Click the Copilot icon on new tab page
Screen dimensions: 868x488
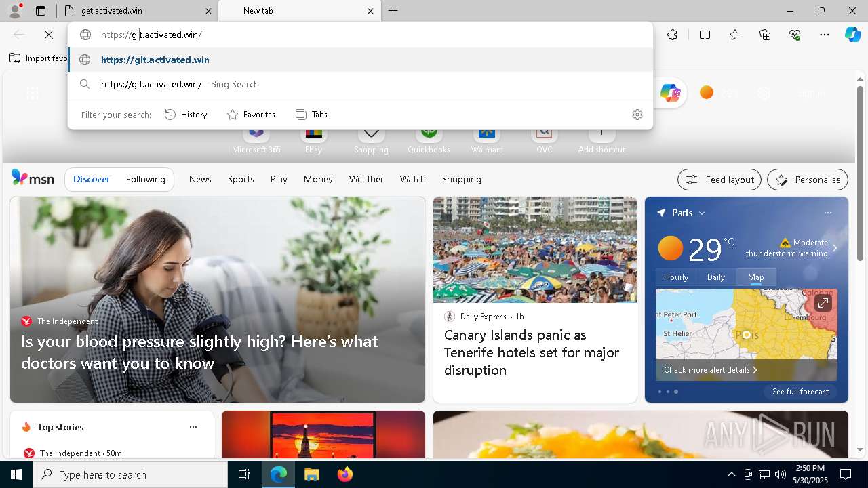click(670, 93)
